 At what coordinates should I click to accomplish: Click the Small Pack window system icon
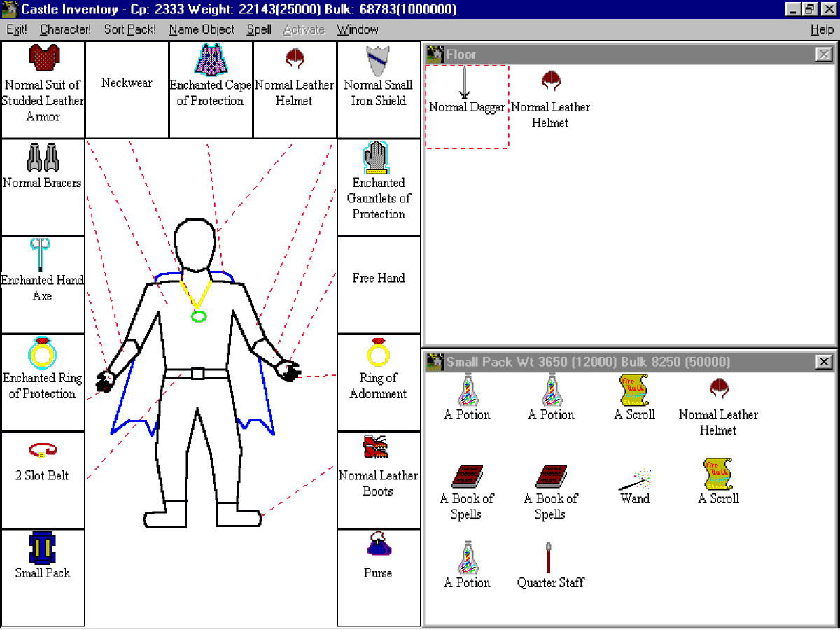click(435, 362)
